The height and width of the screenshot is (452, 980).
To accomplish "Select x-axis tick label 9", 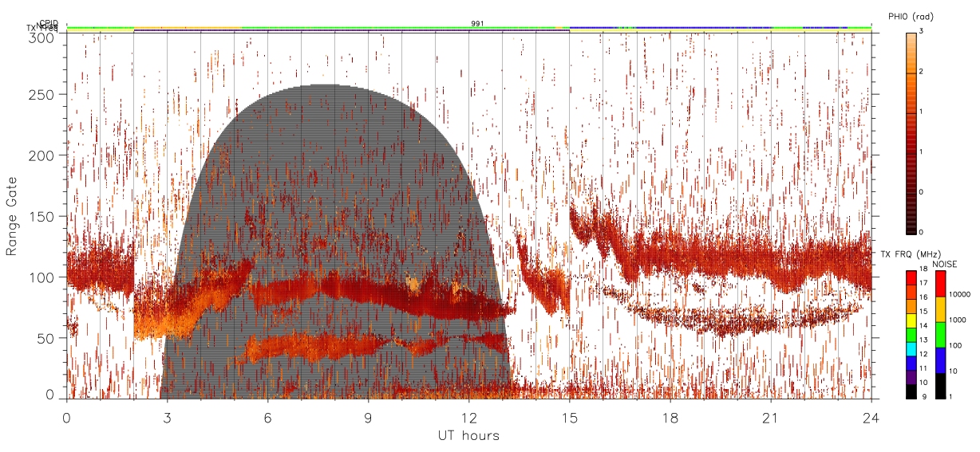I will (368, 417).
